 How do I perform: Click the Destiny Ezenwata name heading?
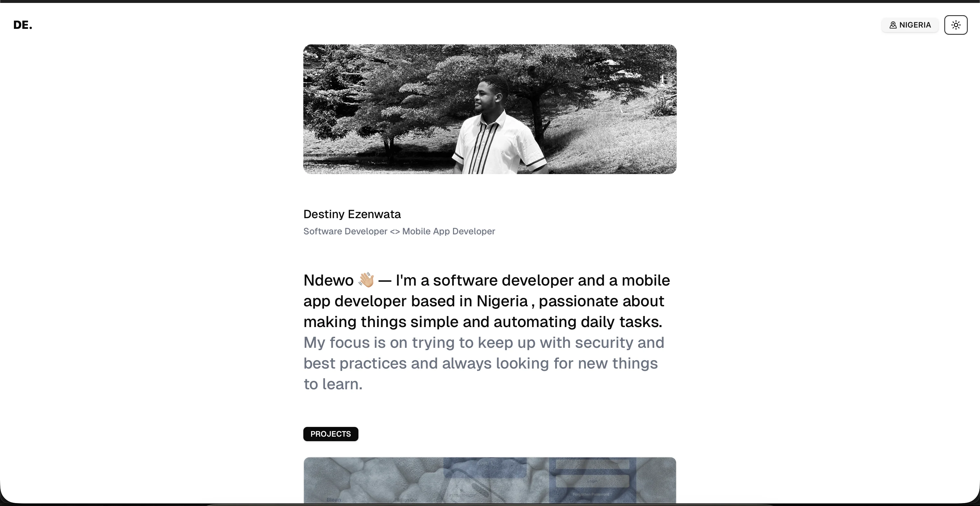coord(352,214)
